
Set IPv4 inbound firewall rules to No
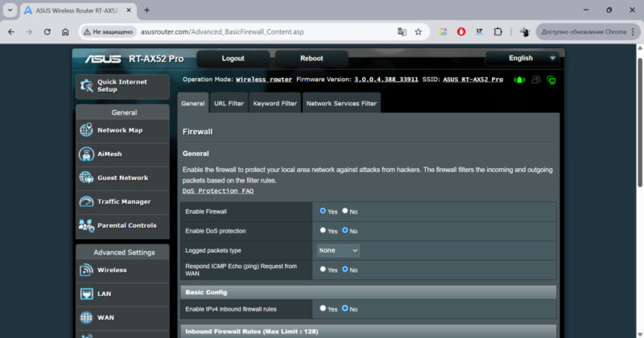pyautogui.click(x=345, y=308)
